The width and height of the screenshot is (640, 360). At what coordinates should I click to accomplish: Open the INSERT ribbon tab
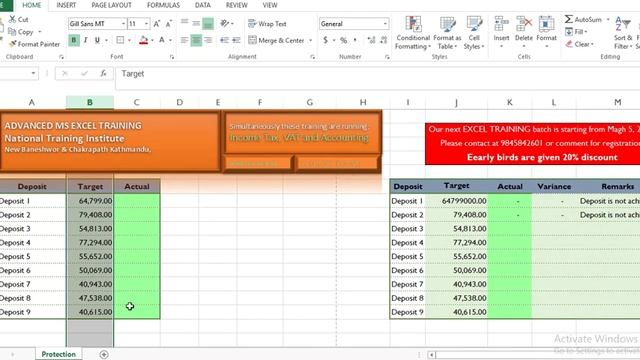point(66,5)
